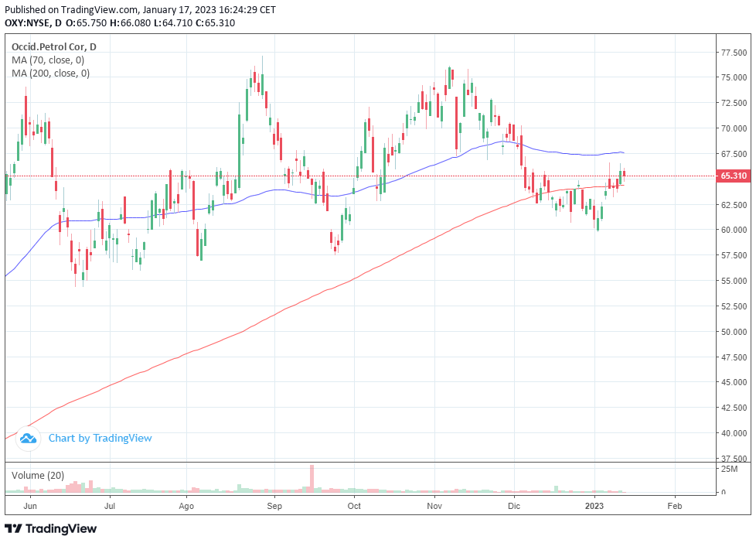Click the Sep label on time axis
The image size is (756, 543).
pyautogui.click(x=274, y=506)
